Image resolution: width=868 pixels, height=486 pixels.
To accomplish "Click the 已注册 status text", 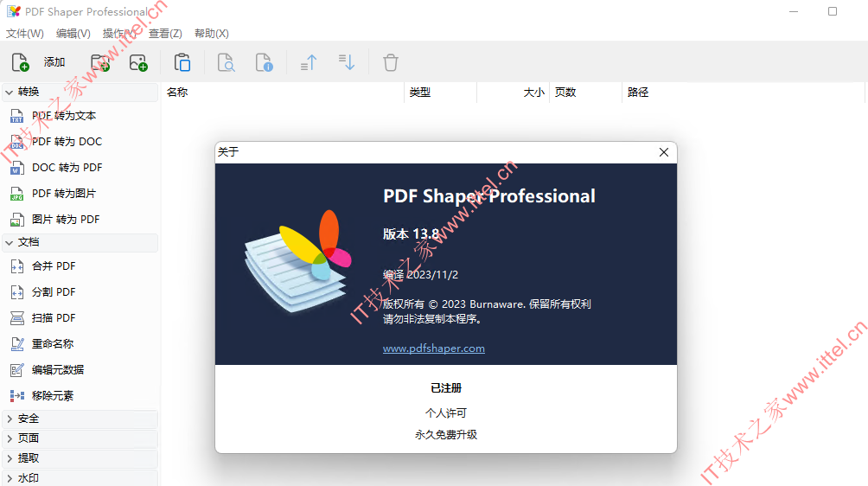I will pos(446,388).
